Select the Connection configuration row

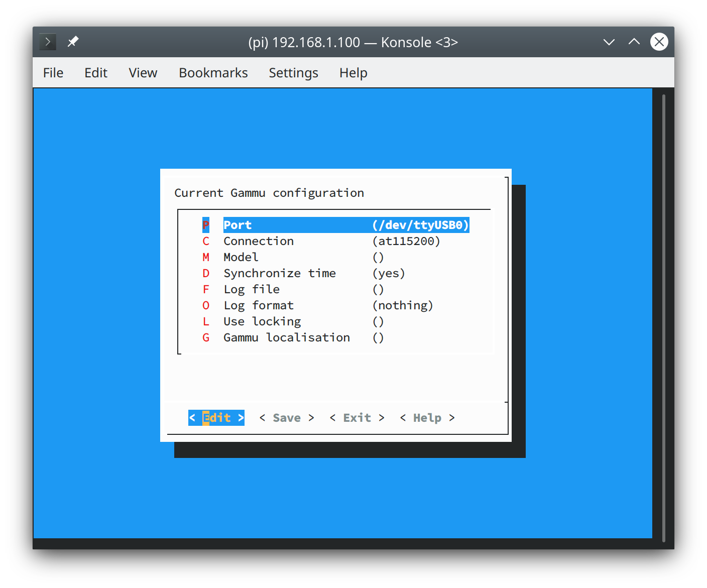click(321, 241)
